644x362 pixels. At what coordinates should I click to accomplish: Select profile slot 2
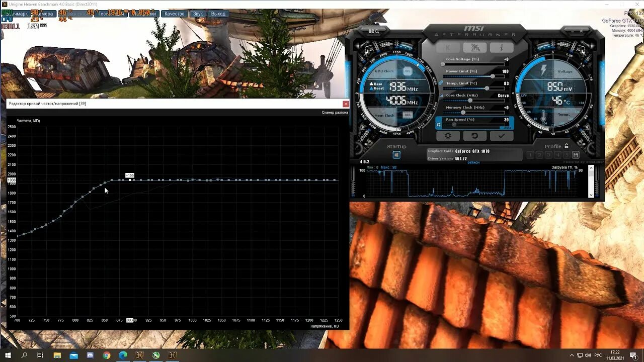click(539, 155)
